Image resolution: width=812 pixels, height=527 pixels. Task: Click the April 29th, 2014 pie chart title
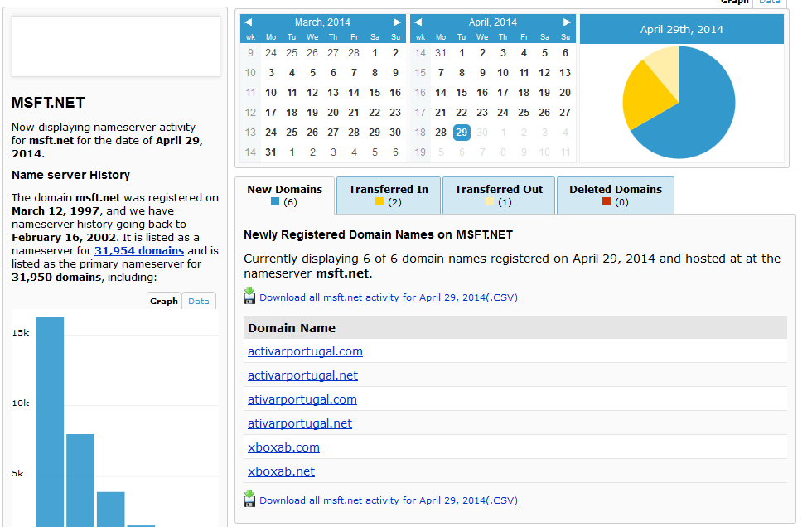[681, 30]
